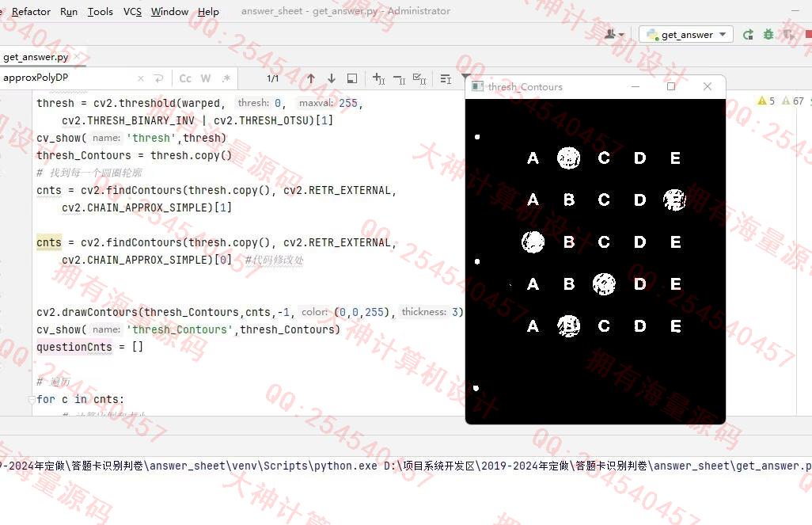Click the questionCnts = [] line
The image size is (812, 525).
click(89, 347)
